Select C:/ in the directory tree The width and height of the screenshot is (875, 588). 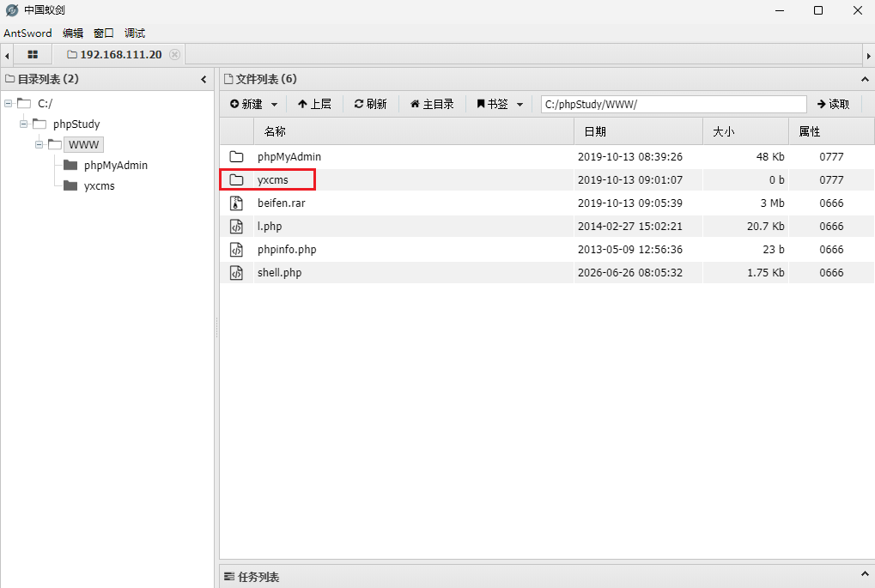point(46,103)
